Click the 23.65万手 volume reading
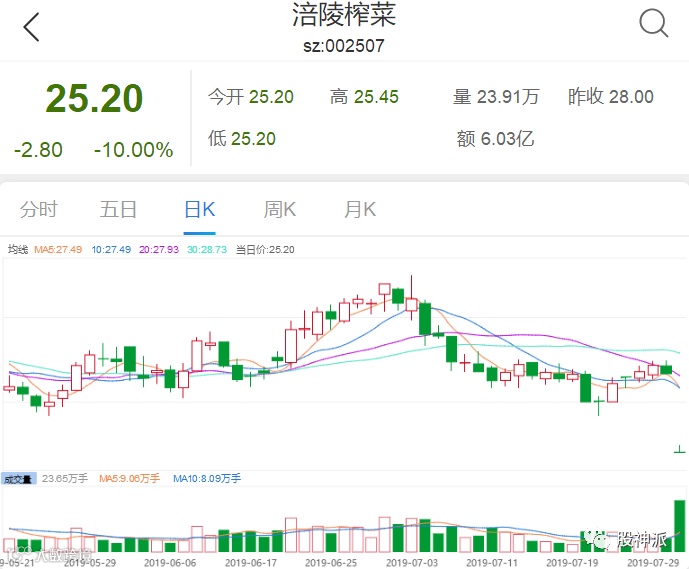This screenshot has height=569, width=689. click(65, 478)
